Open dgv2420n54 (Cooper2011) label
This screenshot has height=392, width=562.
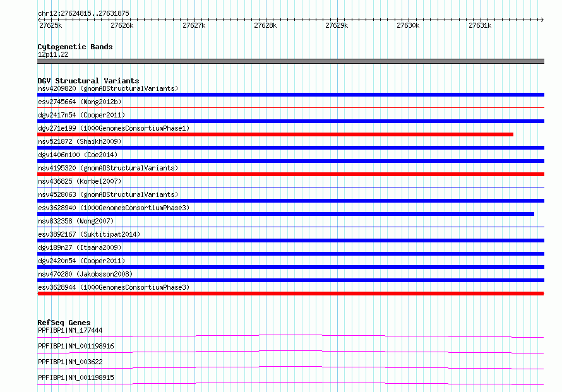pyautogui.click(x=81, y=261)
